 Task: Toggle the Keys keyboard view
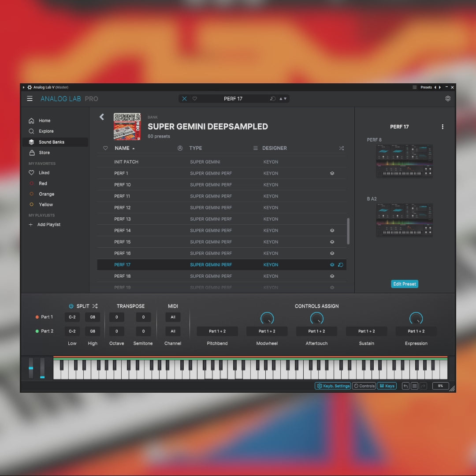pyautogui.click(x=387, y=386)
